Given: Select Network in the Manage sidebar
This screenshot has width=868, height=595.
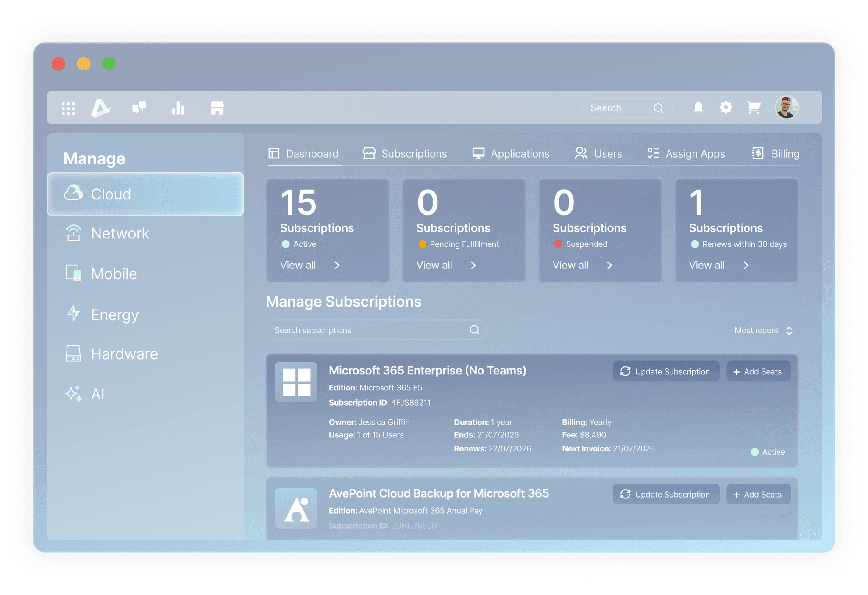Looking at the screenshot, I should 120,233.
